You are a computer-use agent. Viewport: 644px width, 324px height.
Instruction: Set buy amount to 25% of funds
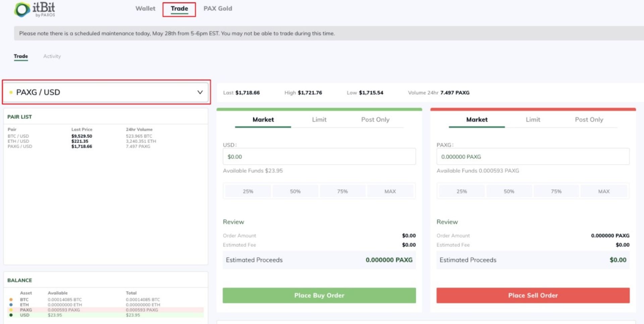pos(248,191)
